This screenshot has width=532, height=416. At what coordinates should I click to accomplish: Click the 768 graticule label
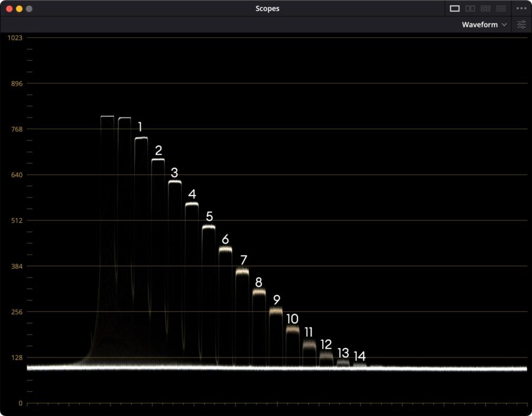pyautogui.click(x=16, y=129)
